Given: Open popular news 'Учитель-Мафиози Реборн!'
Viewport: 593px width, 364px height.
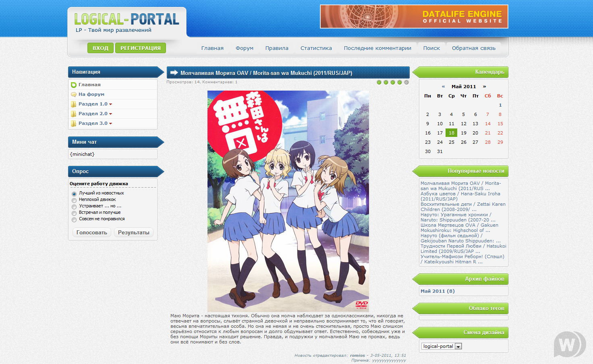Looking at the screenshot, I should pyautogui.click(x=462, y=259).
